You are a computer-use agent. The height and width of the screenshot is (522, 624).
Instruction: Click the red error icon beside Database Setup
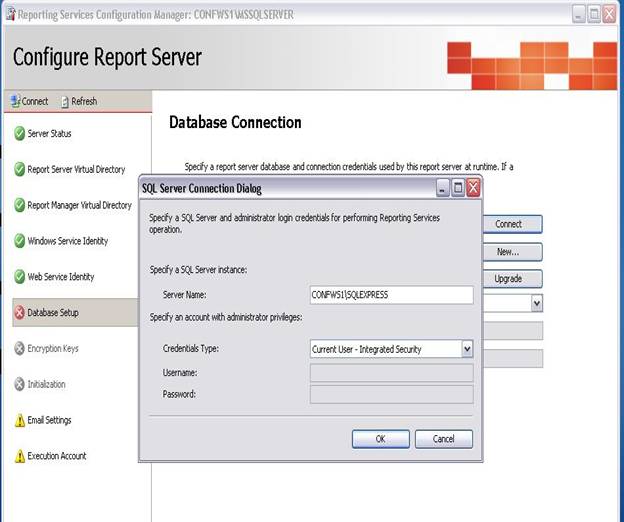(19, 313)
